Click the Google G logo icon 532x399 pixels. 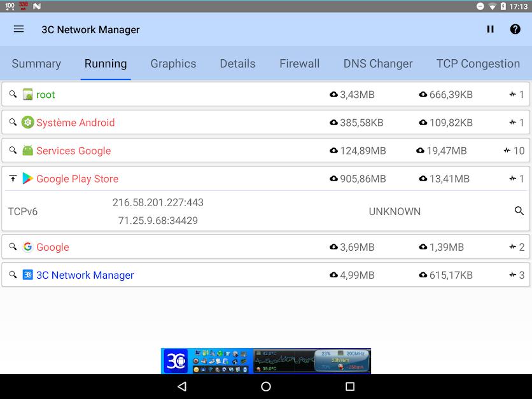click(x=28, y=247)
